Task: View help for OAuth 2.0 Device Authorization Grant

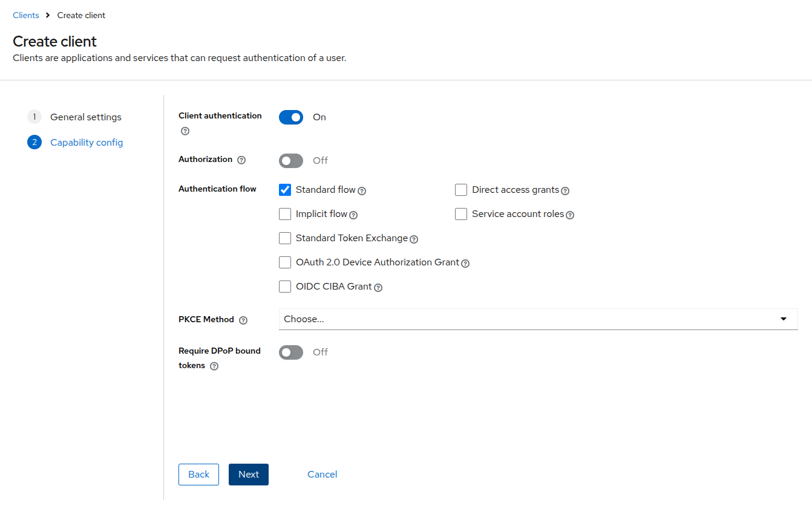Action: (465, 263)
